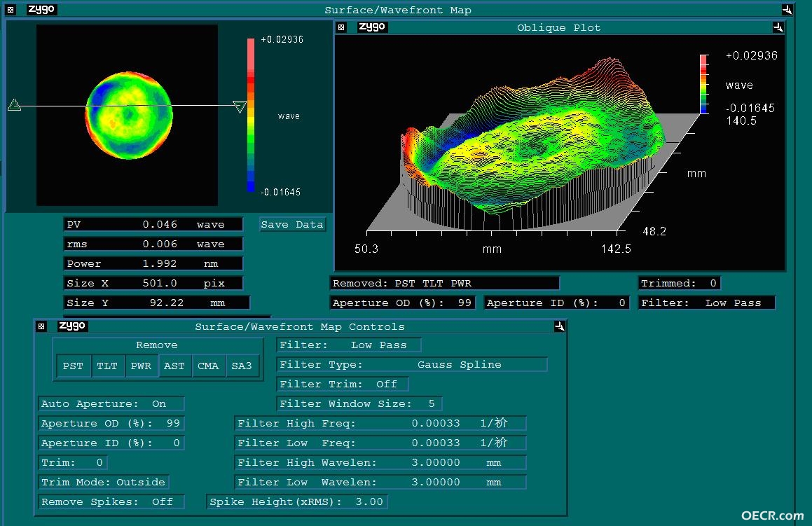This screenshot has width=812, height=526.
Task: Toggle AST removal button
Action: [x=174, y=366]
